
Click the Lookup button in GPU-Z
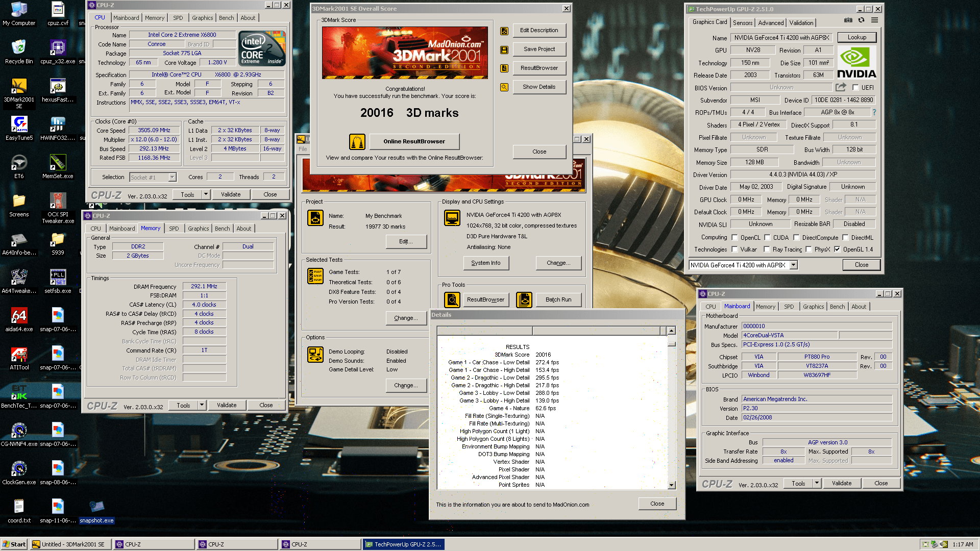click(857, 37)
